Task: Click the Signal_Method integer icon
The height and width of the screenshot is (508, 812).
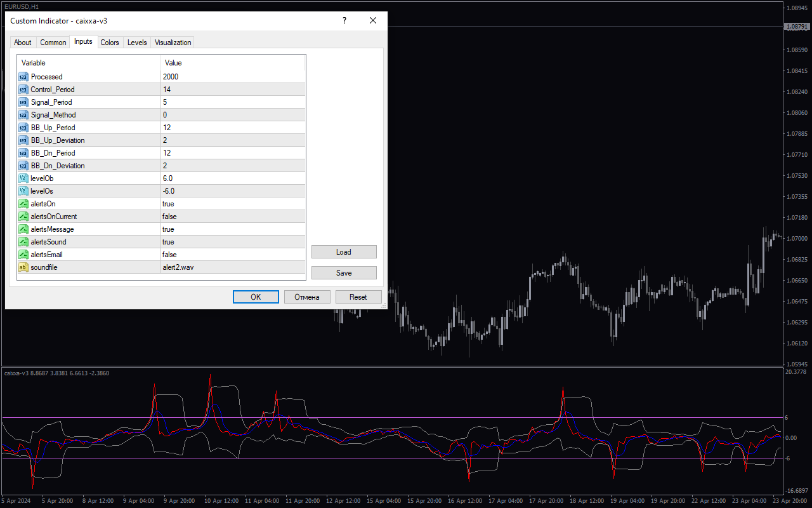Action: click(x=23, y=115)
